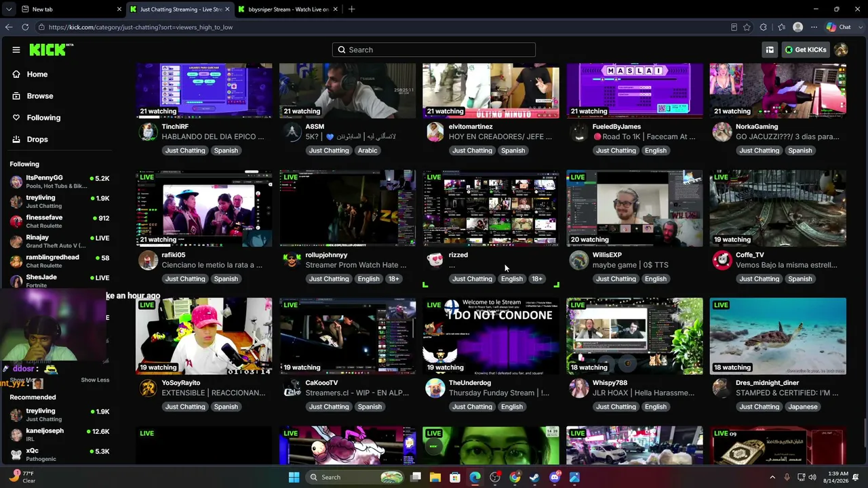Click Show Less in the sidebar
The width and height of the screenshot is (868, 488).
click(x=95, y=380)
